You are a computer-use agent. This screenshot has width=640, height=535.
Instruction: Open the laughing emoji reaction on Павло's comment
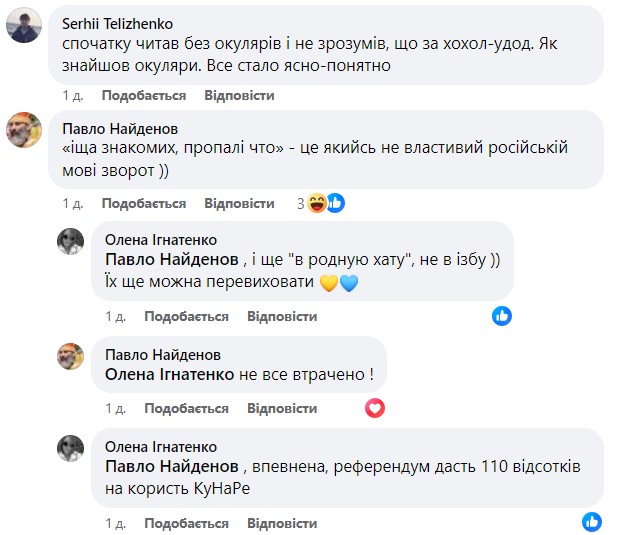pyautogui.click(x=318, y=204)
